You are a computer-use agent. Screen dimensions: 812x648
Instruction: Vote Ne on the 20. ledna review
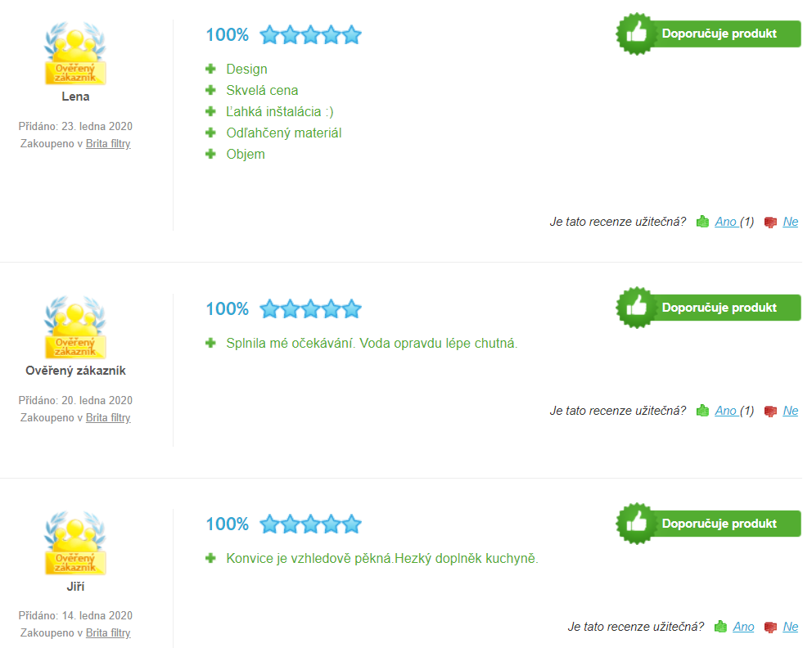(x=790, y=411)
